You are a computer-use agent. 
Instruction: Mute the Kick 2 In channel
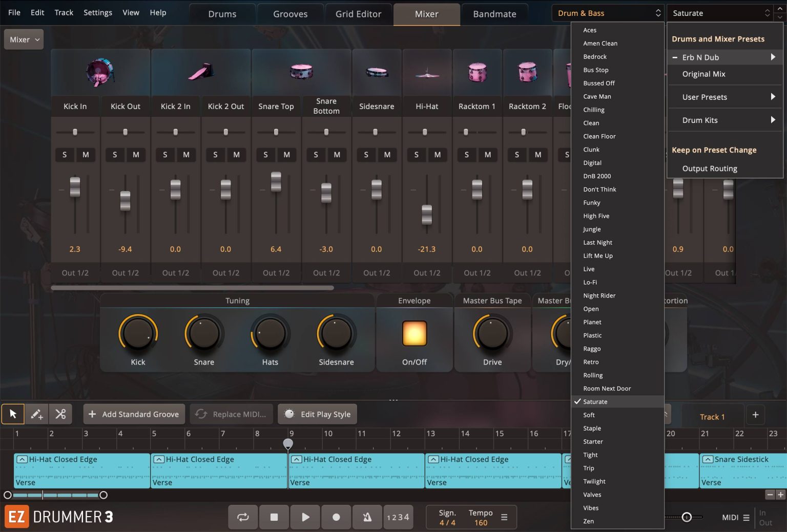pos(186,155)
